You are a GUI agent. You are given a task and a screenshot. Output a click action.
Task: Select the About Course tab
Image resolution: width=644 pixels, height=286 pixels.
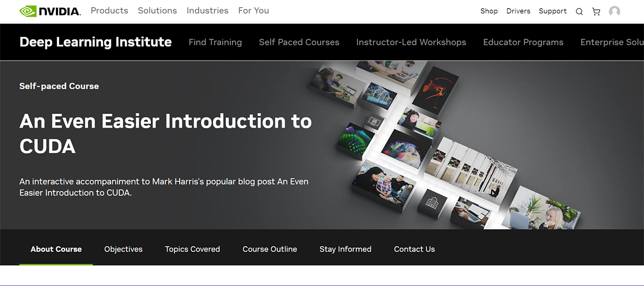pyautogui.click(x=56, y=249)
